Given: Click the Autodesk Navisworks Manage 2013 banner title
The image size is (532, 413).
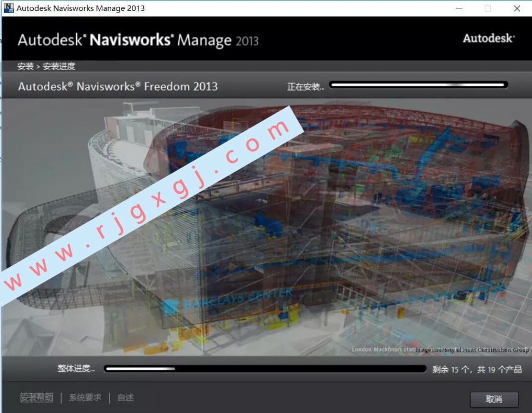Looking at the screenshot, I should [x=138, y=40].
